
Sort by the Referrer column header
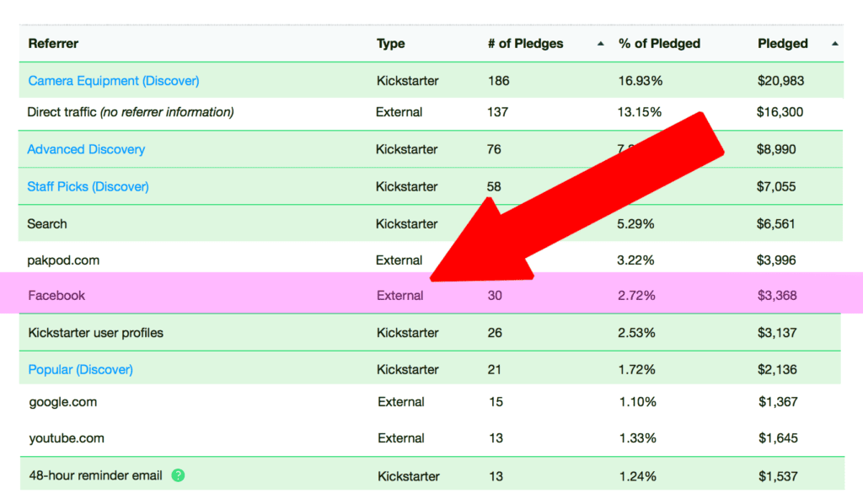[53, 44]
